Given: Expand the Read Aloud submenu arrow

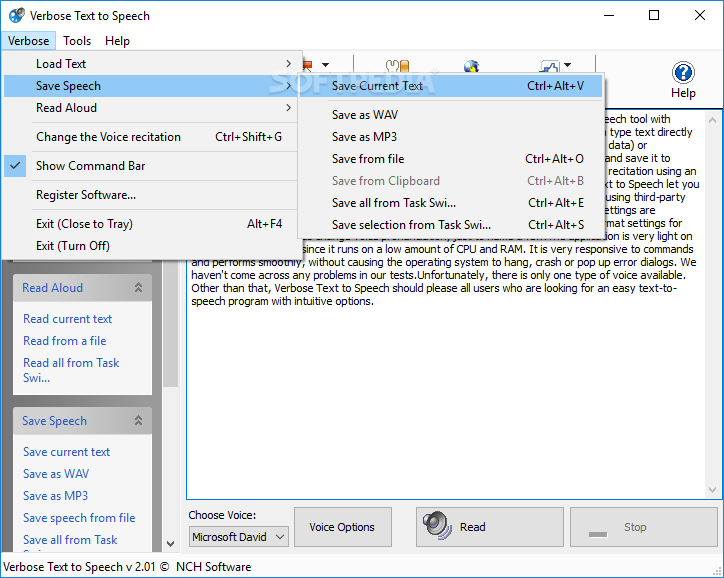Looking at the screenshot, I should pyautogui.click(x=289, y=108).
